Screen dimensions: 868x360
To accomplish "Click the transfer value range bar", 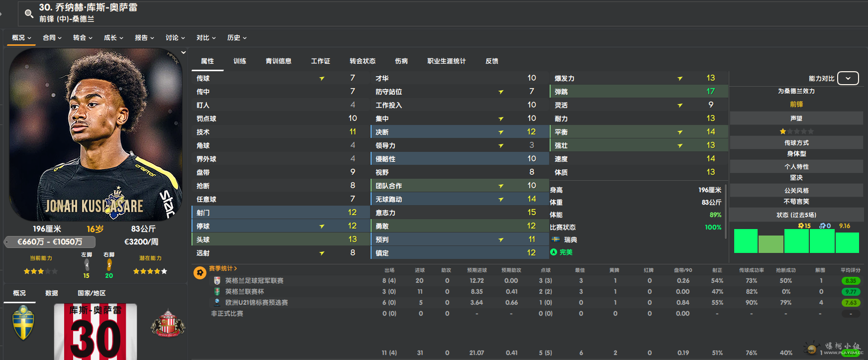I will [x=50, y=242].
